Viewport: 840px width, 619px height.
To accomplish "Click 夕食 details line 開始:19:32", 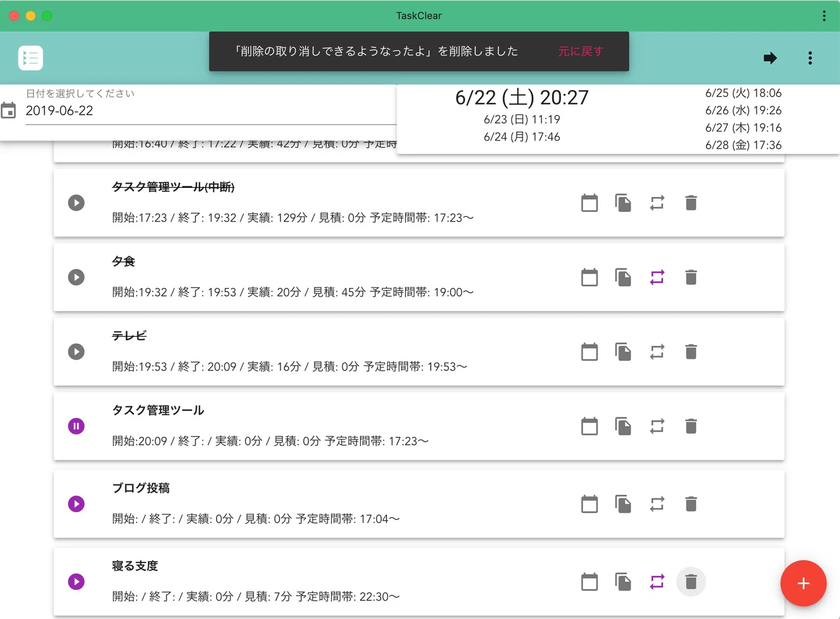I will pos(293,292).
